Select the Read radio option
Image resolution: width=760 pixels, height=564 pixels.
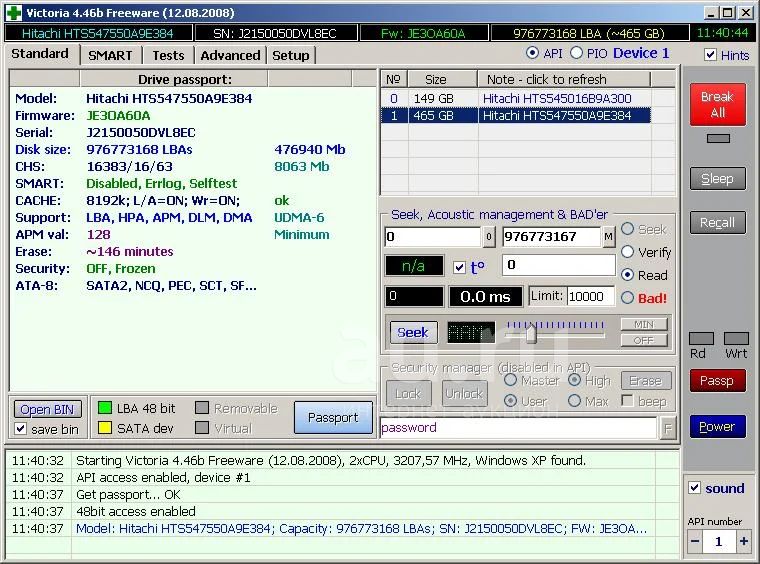[628, 275]
